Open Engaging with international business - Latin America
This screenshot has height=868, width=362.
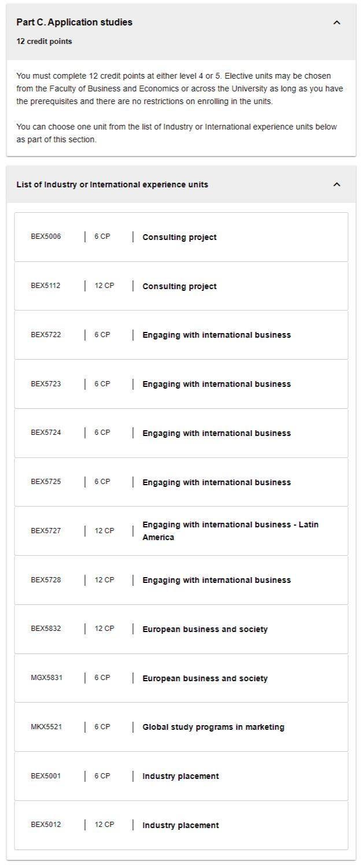coord(181,531)
